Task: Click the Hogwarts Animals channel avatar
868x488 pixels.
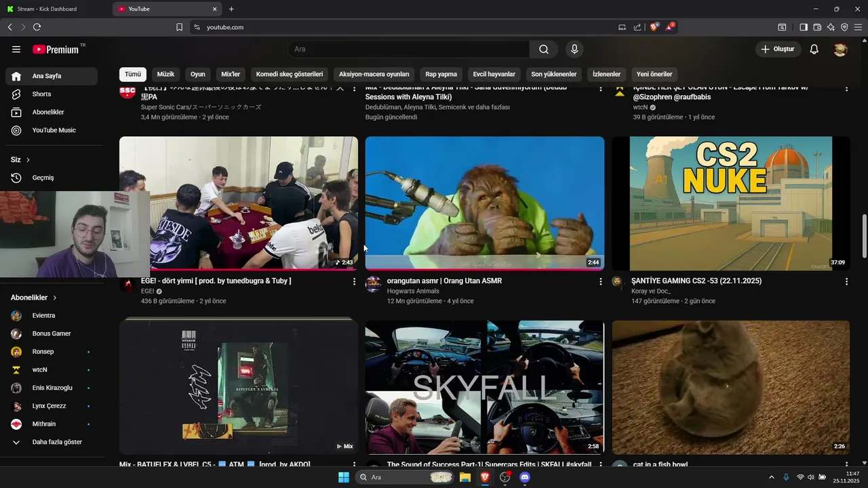Action: (x=373, y=283)
